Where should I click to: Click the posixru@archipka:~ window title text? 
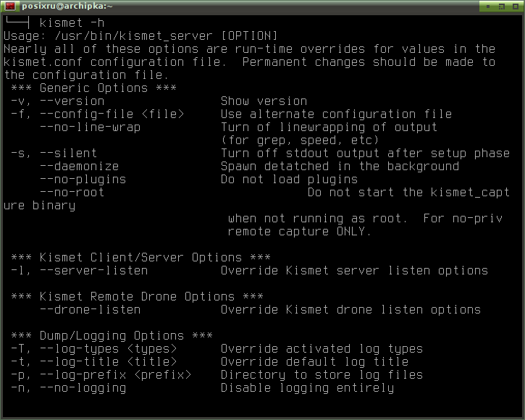pyautogui.click(x=67, y=6)
